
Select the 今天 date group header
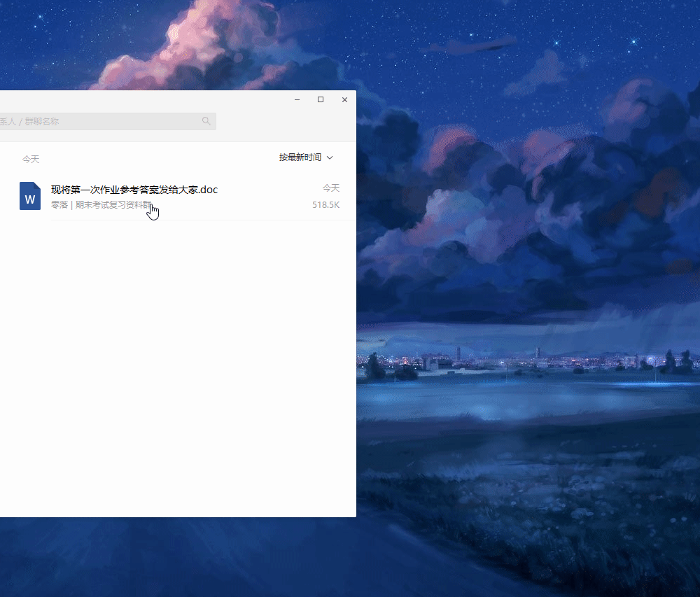pos(31,160)
